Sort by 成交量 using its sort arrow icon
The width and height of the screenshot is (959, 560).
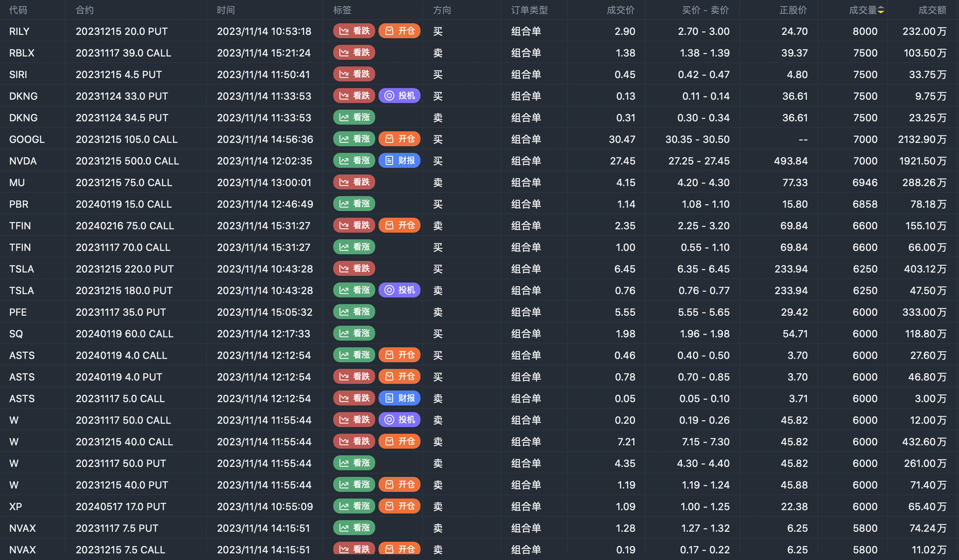pos(880,10)
